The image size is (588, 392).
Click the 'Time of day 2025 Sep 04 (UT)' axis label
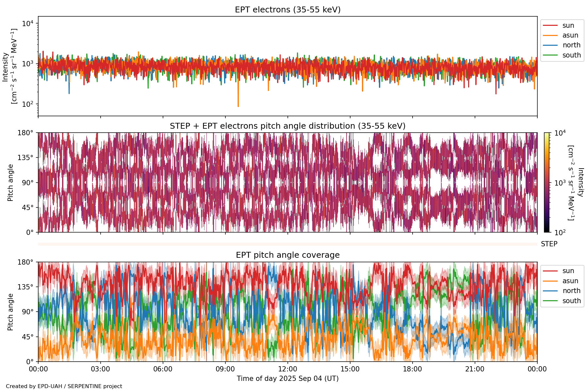point(287,379)
